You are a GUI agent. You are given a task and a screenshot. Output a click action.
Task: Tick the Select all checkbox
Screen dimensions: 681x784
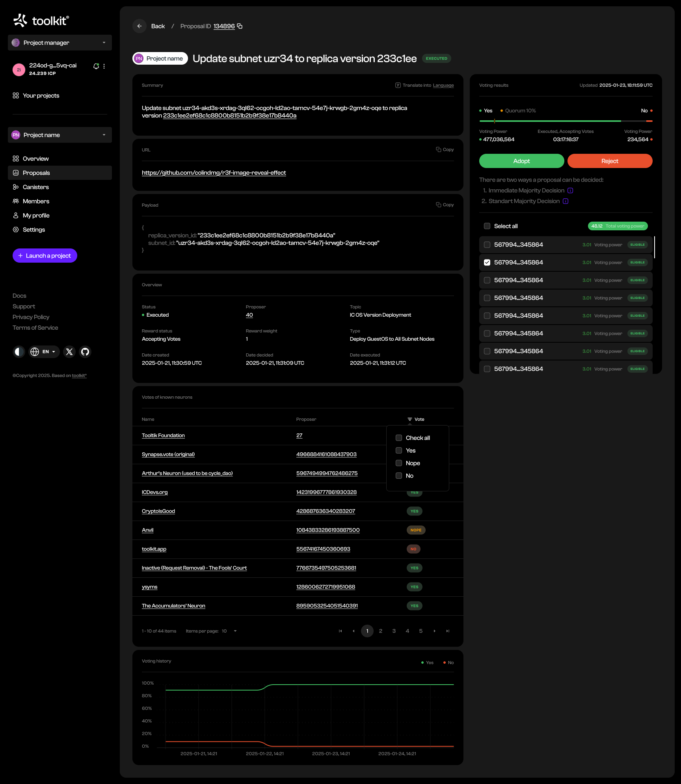(487, 226)
